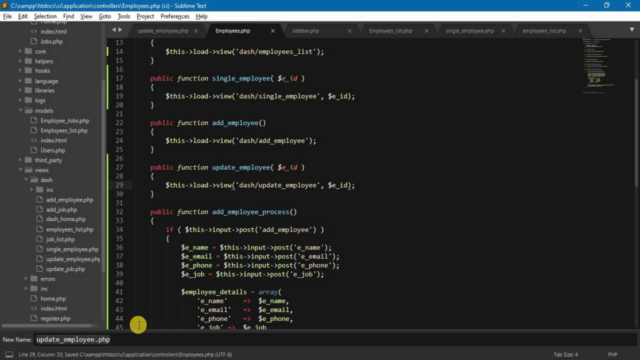This screenshot has height=360, width=640.
Task: Collapse the models folder
Action: pyautogui.click(x=20, y=111)
